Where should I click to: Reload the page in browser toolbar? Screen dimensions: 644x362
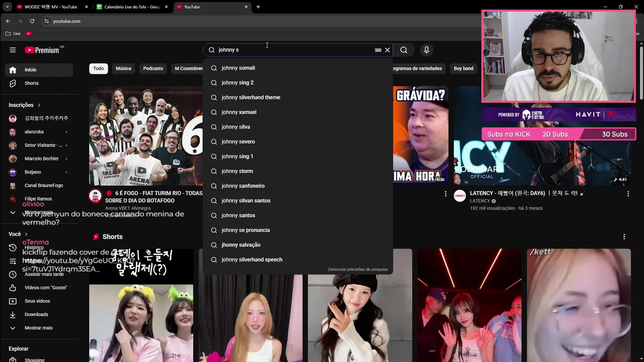click(x=32, y=21)
